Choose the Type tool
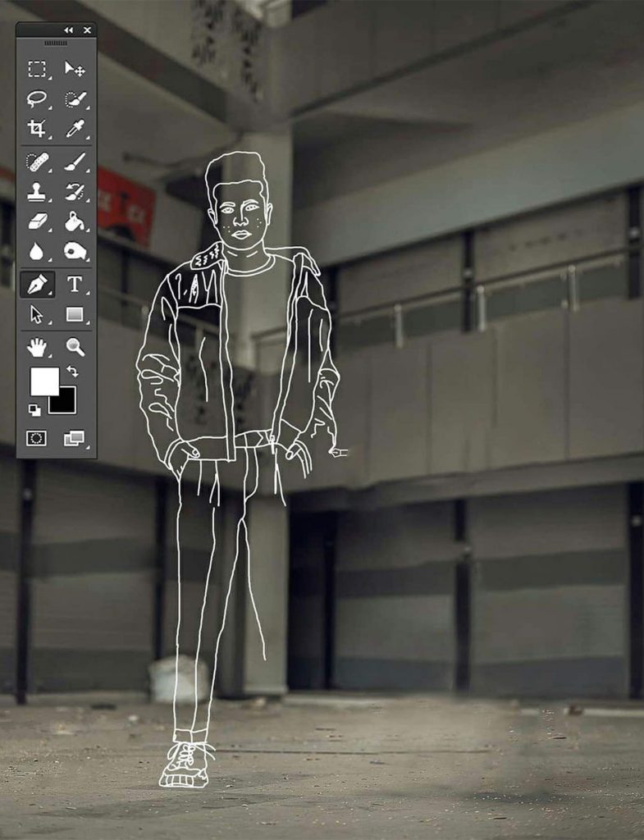Image resolution: width=644 pixels, height=840 pixels. 75,284
